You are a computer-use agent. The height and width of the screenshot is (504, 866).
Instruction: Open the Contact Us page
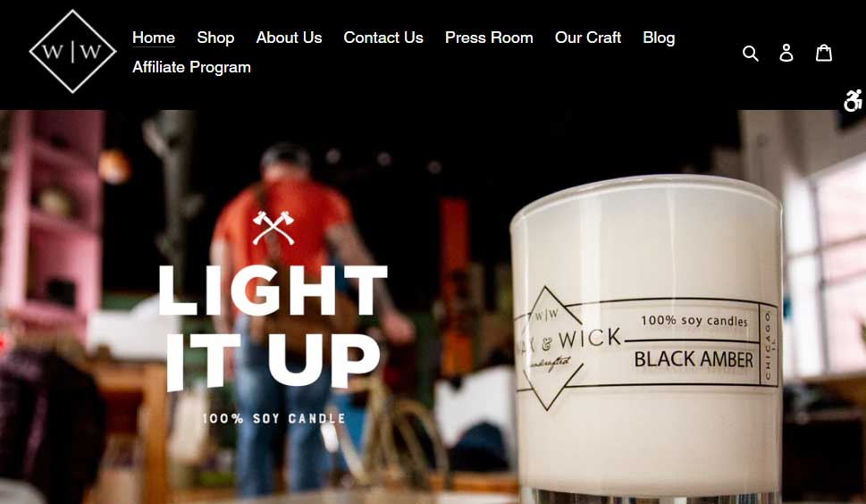coord(383,38)
